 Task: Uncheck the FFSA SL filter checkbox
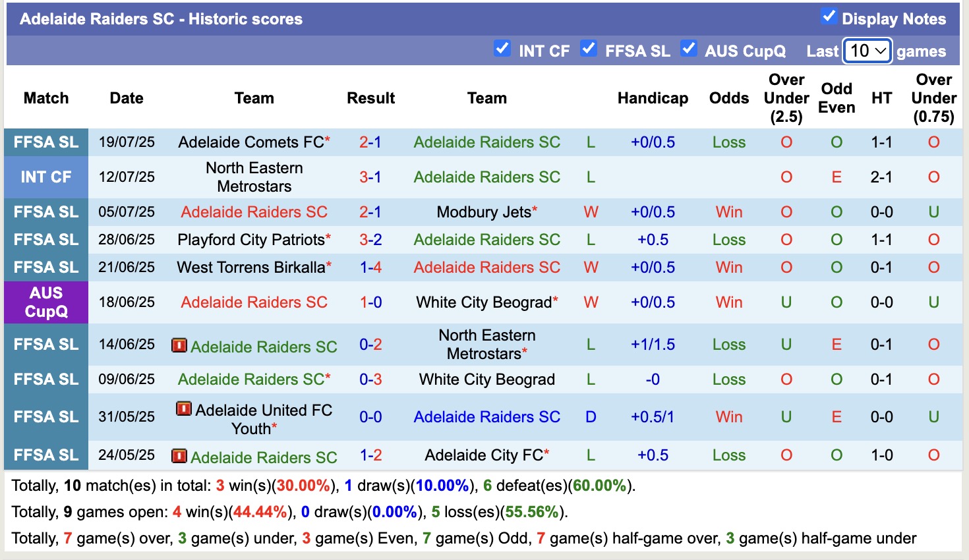coord(589,48)
